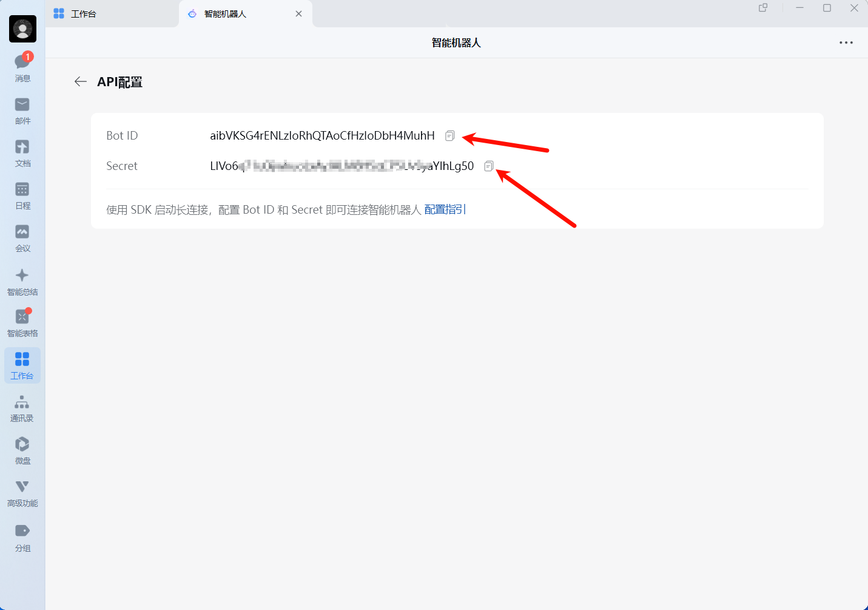Select Workbench (工作台) in sidebar
Viewport: 868px width, 610px height.
(22, 365)
